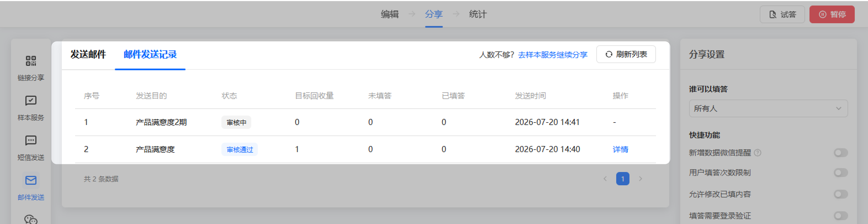Click the 2026-07-20 14:41 send time

(x=547, y=122)
